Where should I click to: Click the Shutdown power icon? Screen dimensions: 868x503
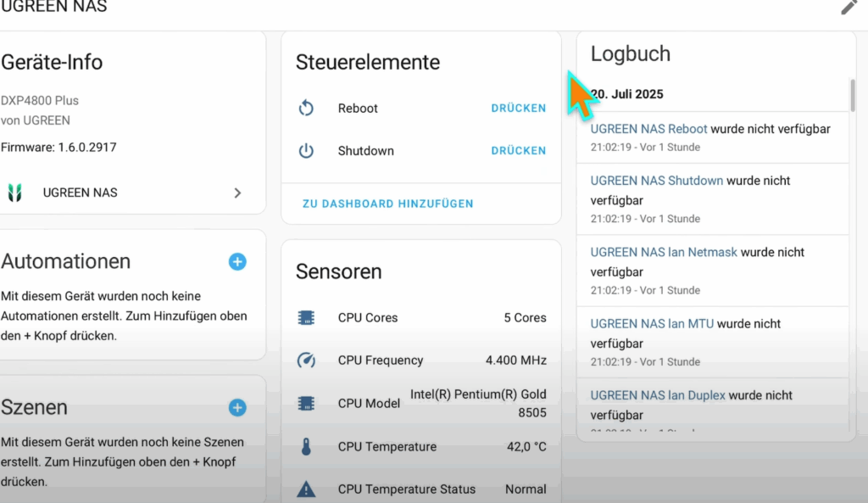pyautogui.click(x=306, y=151)
